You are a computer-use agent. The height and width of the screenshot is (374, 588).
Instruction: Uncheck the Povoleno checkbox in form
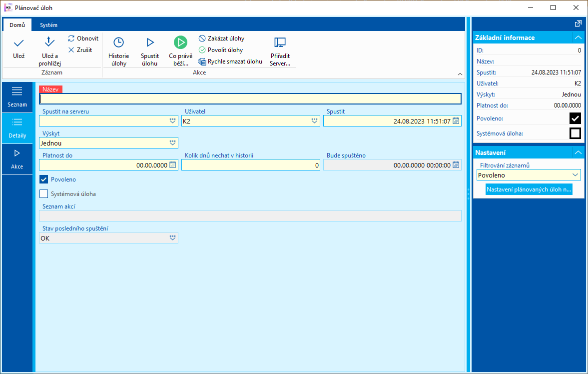click(44, 179)
